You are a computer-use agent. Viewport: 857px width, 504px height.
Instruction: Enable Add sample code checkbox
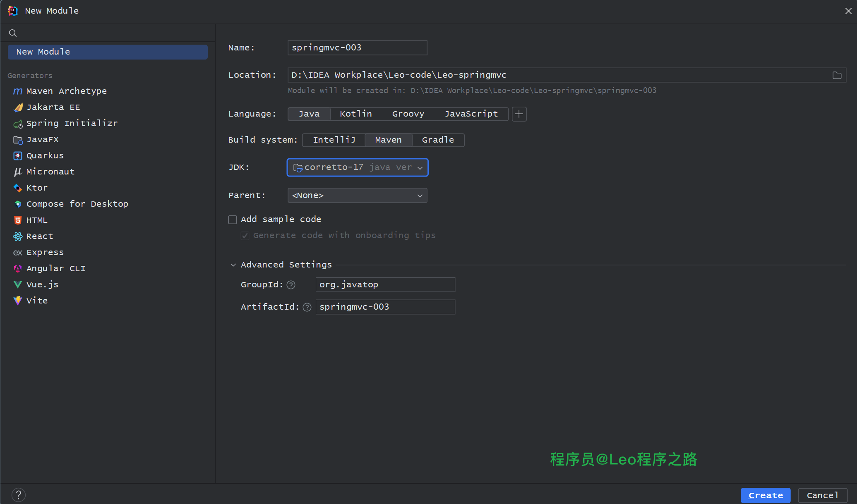(x=232, y=219)
